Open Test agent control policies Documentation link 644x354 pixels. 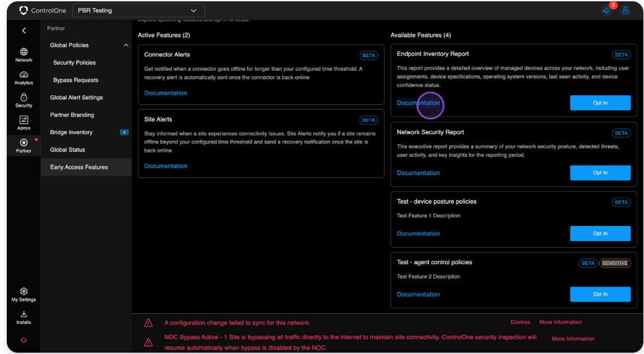point(418,295)
